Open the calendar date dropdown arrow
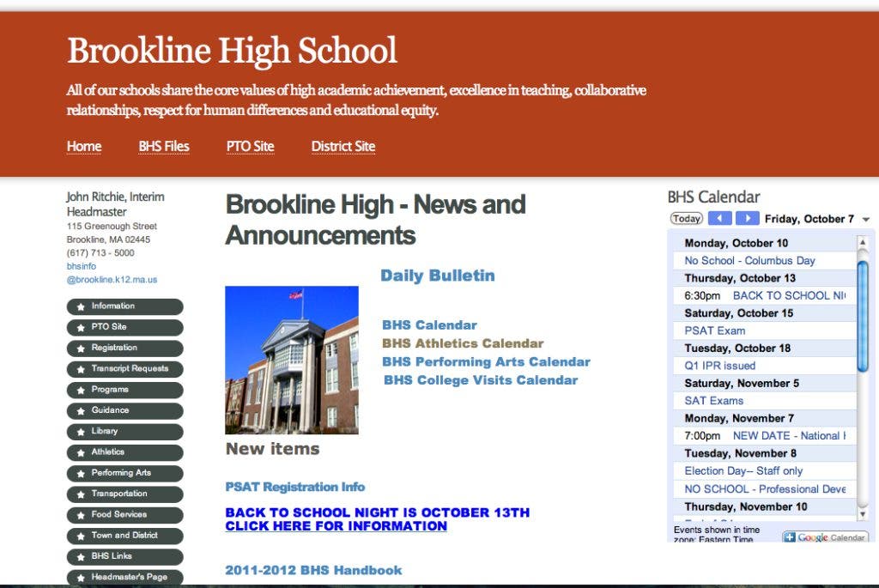The image size is (879, 588). tap(866, 219)
